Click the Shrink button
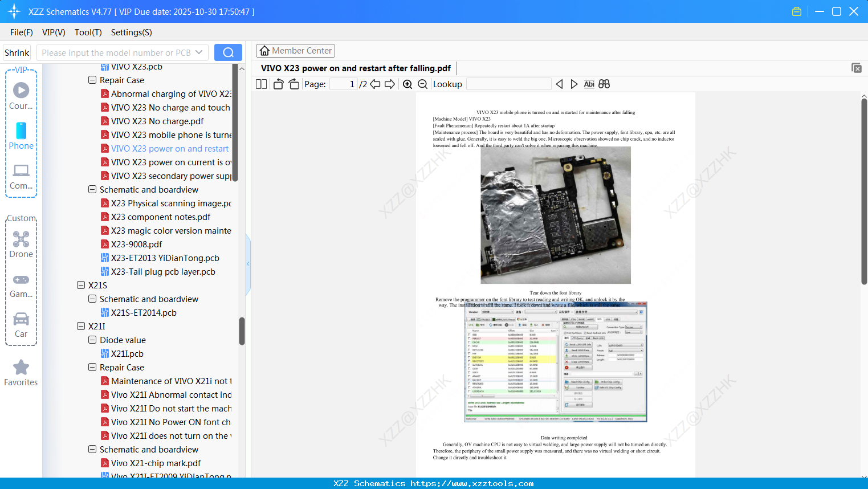868x489 pixels. [17, 52]
